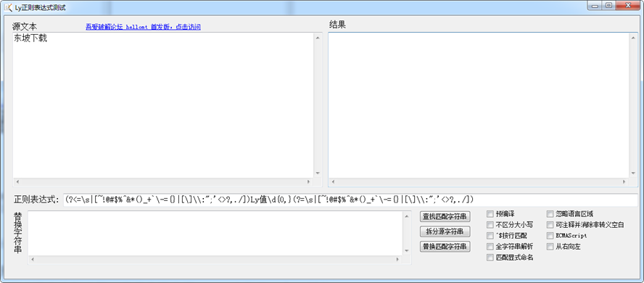Image resolution: width=644 pixels, height=283 pixels.
Task: Close the Ly正则表达式测试 window
Action: [628, 5]
